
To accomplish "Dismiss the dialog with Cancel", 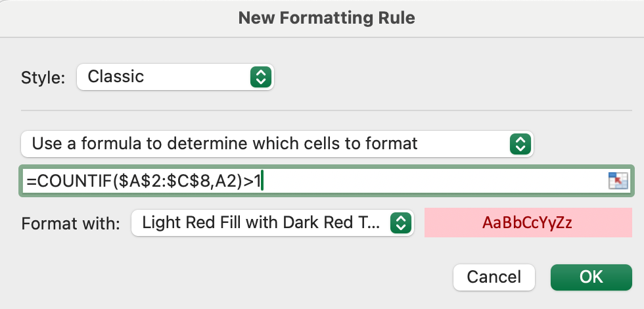I will tap(494, 277).
